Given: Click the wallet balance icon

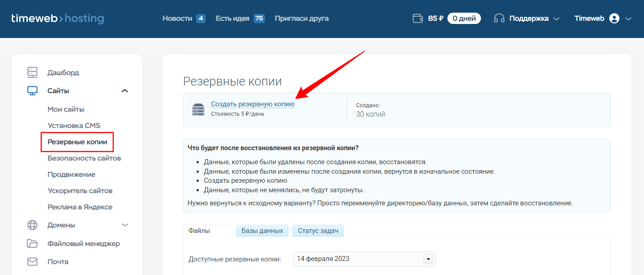Looking at the screenshot, I should point(417,19).
